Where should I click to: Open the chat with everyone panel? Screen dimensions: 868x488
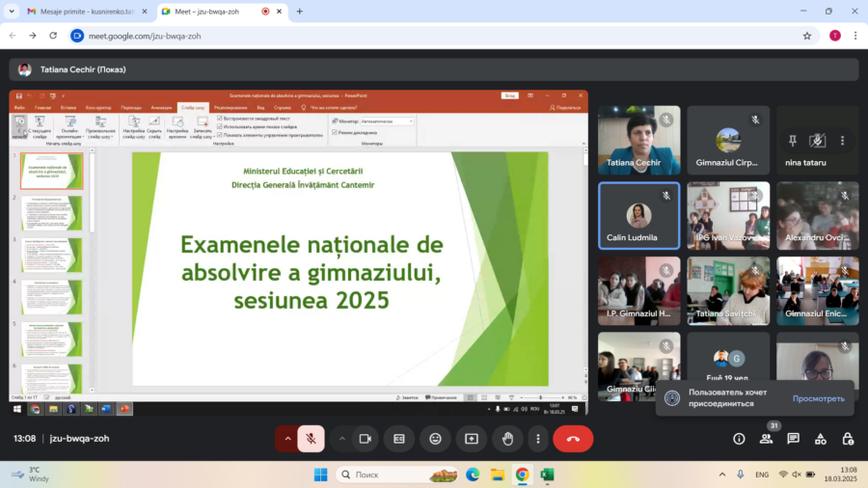point(793,439)
